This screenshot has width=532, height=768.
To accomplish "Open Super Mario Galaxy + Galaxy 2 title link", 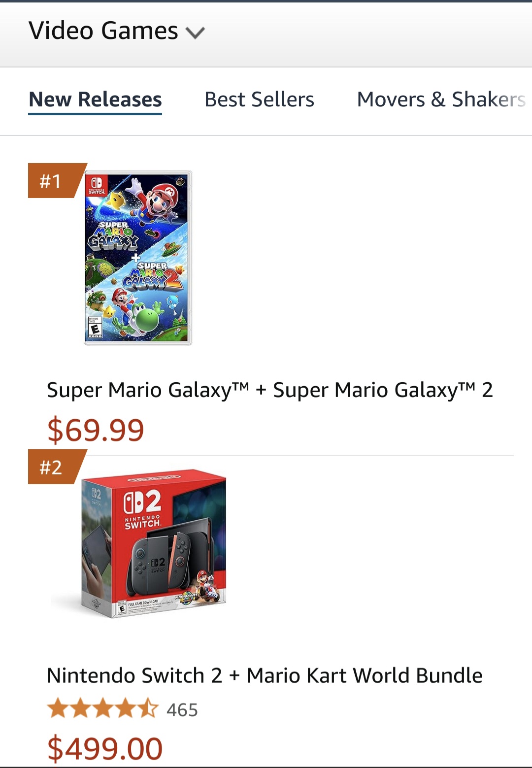I will 270,390.
